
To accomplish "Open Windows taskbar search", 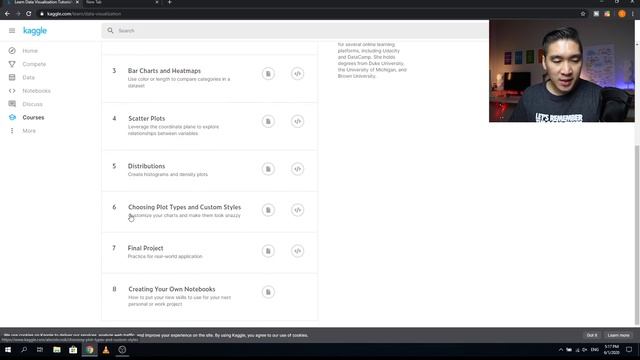I will (24, 350).
